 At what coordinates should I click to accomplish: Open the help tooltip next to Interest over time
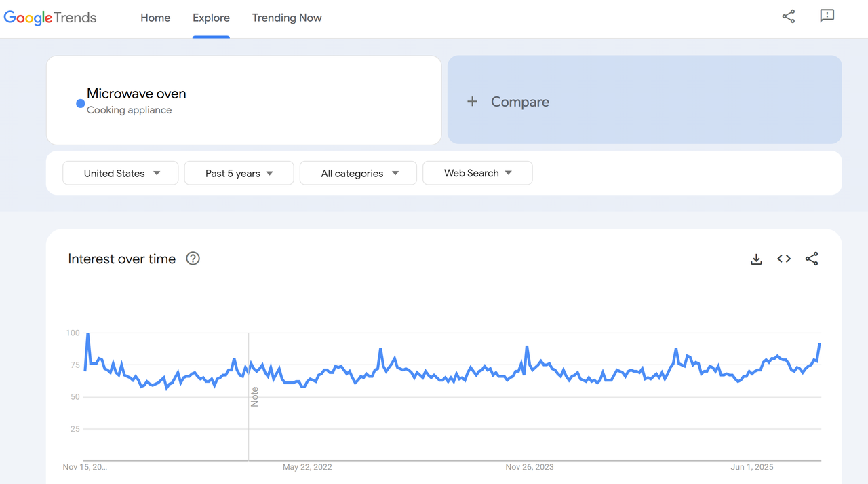(x=193, y=259)
